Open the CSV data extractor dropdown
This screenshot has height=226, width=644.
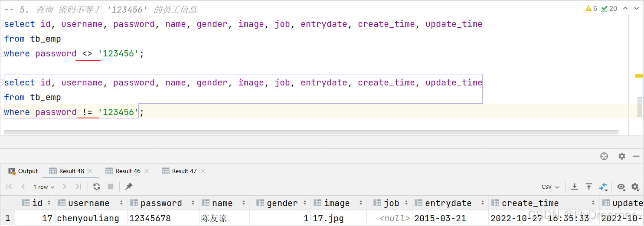pyautogui.click(x=551, y=187)
